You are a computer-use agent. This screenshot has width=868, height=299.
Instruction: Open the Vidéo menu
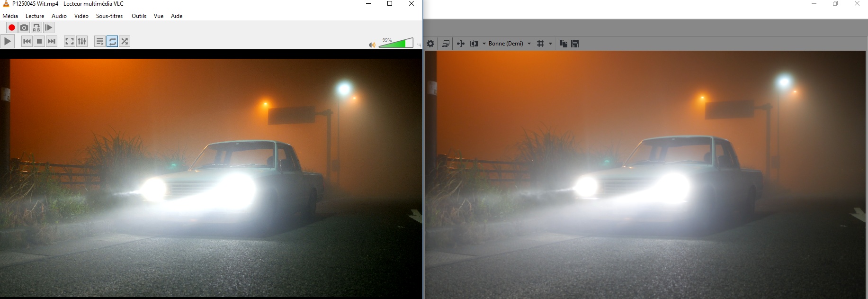[x=81, y=16]
